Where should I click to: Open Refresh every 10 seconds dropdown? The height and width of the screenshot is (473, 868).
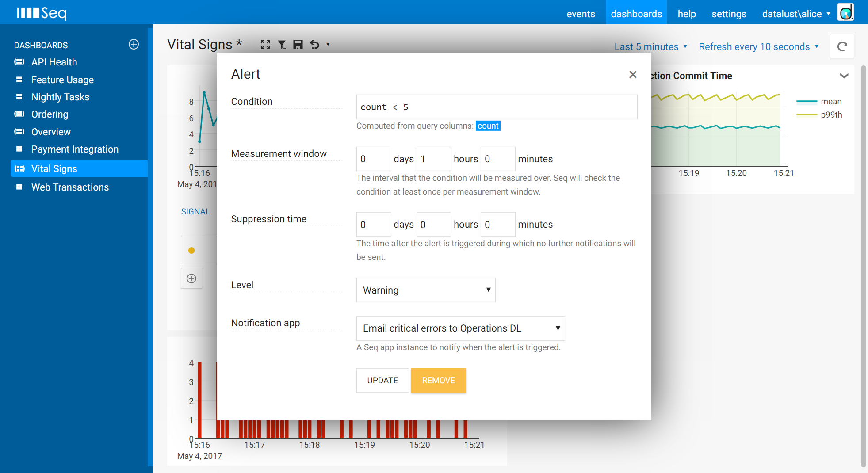(759, 47)
